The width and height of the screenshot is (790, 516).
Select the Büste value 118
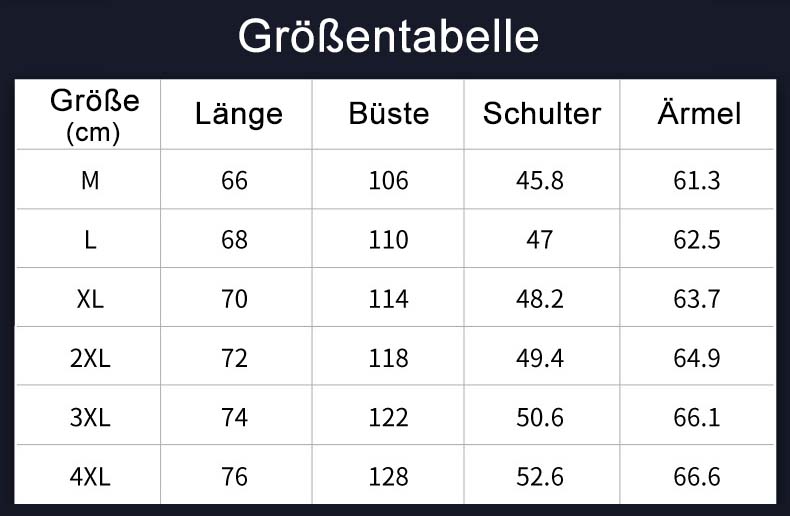[x=388, y=358]
